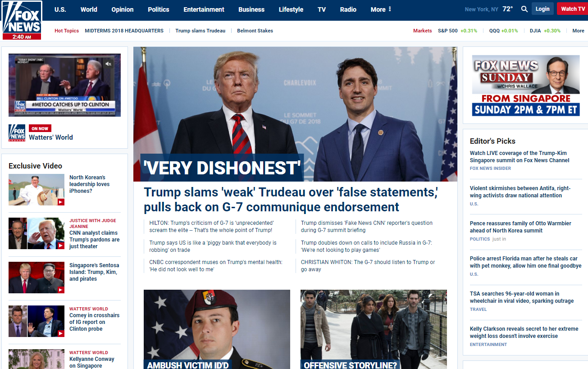
Task: Unmute the live video player using speaker icon
Action: click(x=108, y=64)
